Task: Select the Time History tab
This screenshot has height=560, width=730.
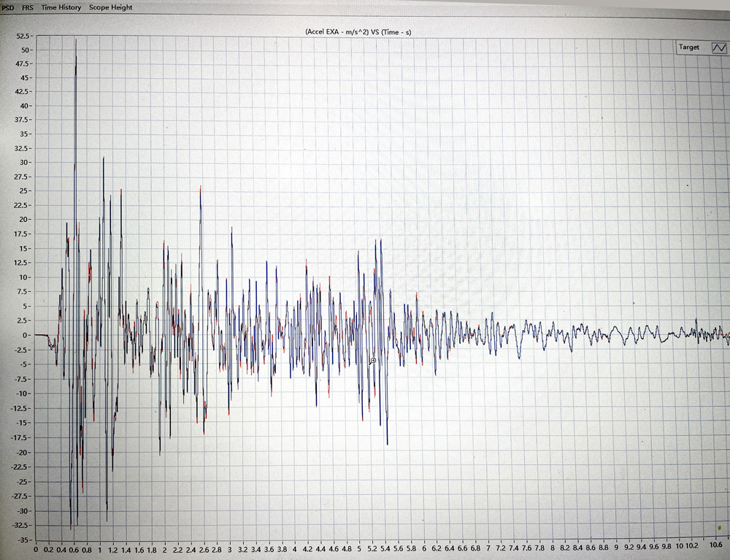Action: point(61,7)
